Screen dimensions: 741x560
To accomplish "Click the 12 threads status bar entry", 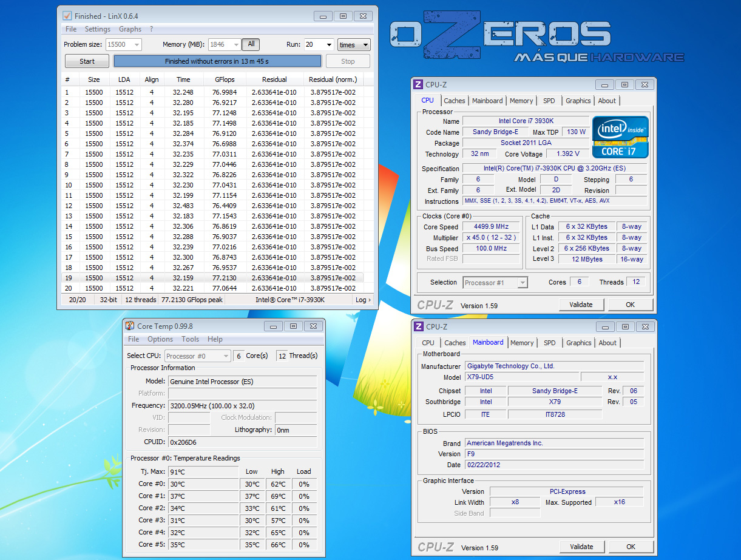I will pos(141,300).
